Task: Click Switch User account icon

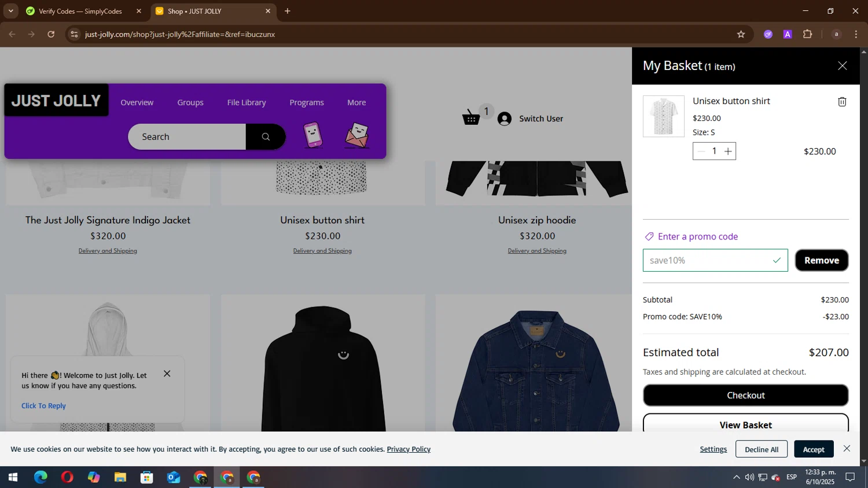Action: 505,119
